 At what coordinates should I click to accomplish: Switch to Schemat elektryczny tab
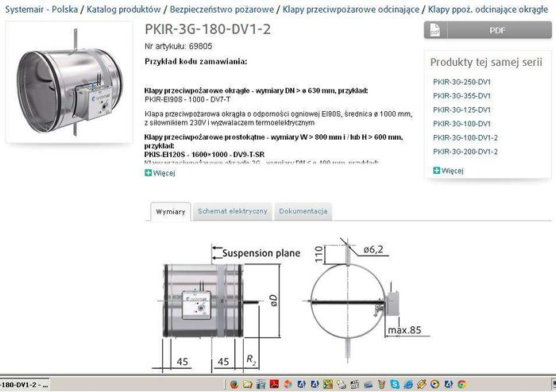(232, 211)
